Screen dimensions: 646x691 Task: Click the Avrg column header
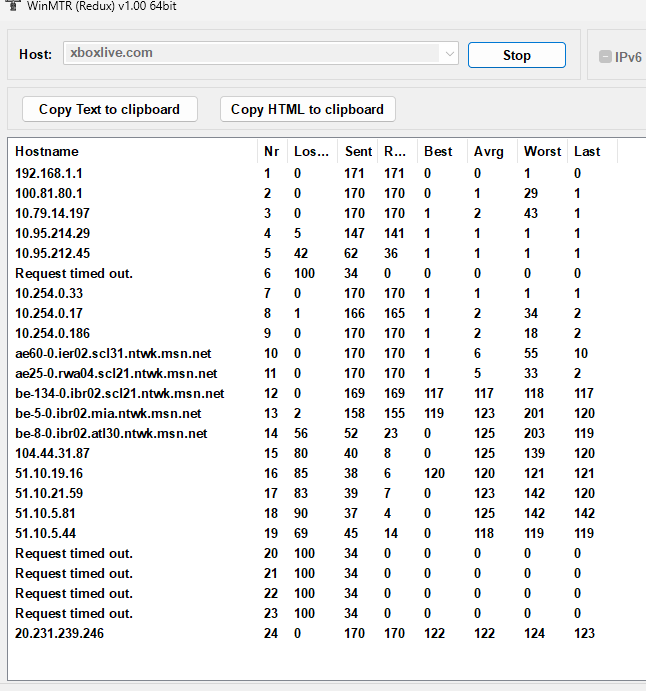[x=489, y=151]
